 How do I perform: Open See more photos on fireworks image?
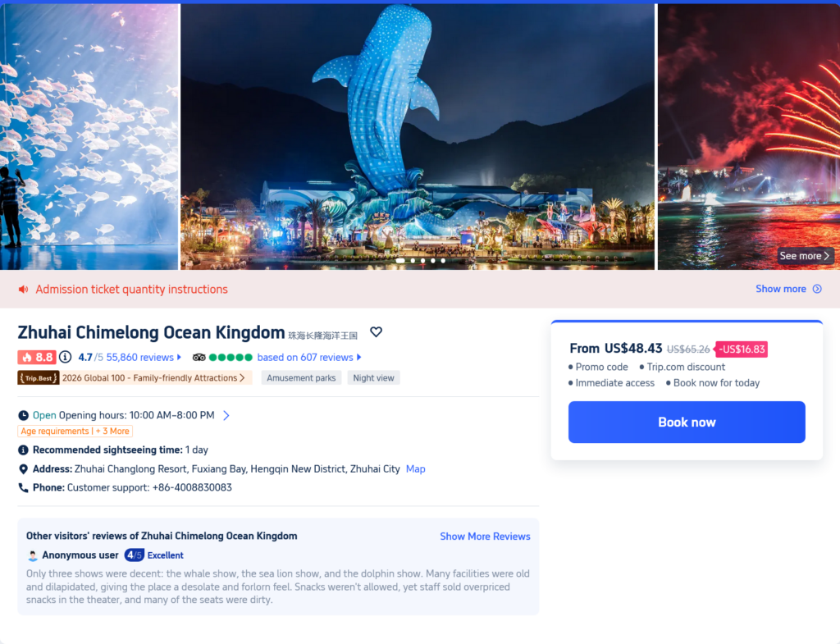tap(804, 256)
